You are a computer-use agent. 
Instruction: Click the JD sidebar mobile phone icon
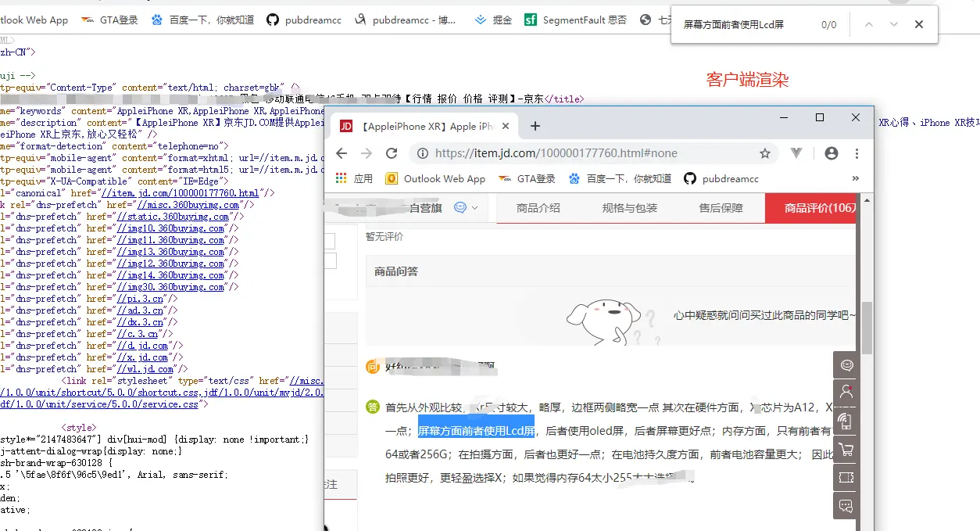click(x=846, y=421)
